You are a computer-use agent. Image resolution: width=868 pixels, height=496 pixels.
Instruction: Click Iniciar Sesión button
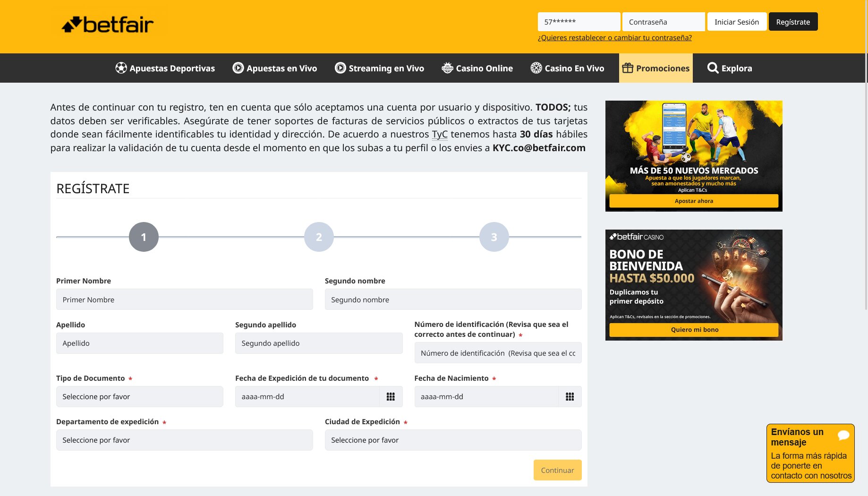click(x=737, y=22)
